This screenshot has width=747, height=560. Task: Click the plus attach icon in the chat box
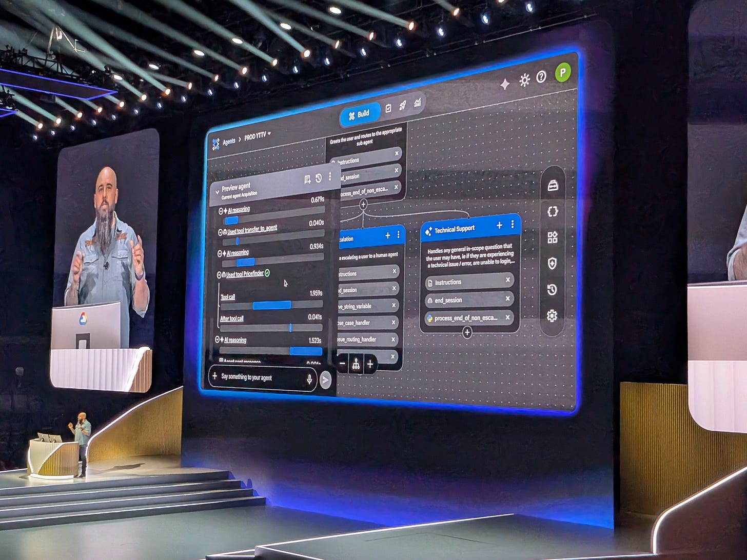pos(215,376)
